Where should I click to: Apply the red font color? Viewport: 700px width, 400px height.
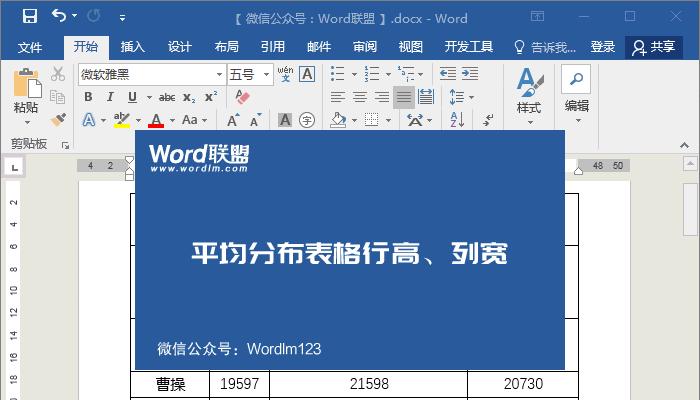pyautogui.click(x=156, y=120)
